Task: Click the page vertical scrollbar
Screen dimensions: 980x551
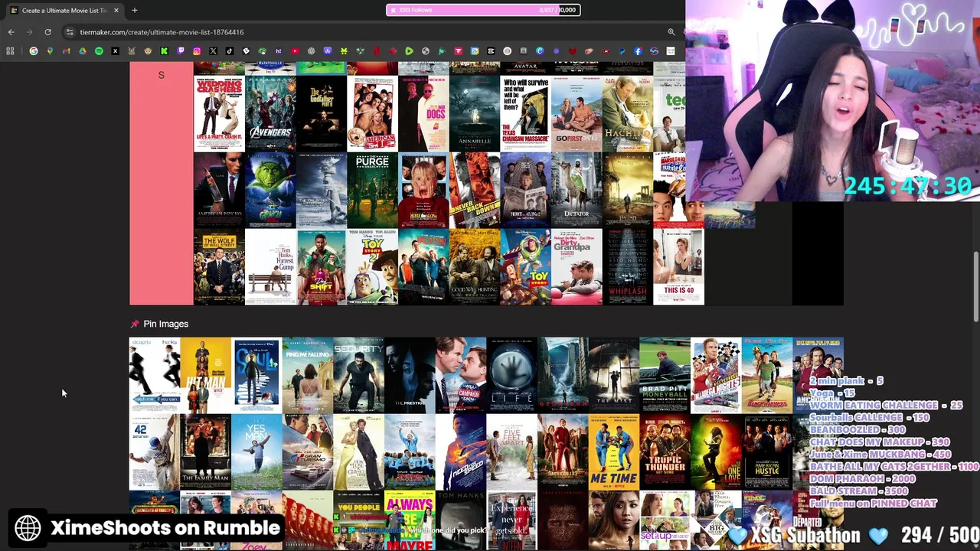Action: click(976, 287)
